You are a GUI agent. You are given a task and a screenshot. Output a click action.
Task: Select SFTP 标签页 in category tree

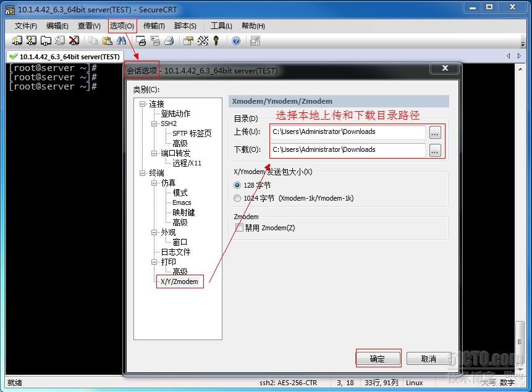pyautogui.click(x=192, y=133)
